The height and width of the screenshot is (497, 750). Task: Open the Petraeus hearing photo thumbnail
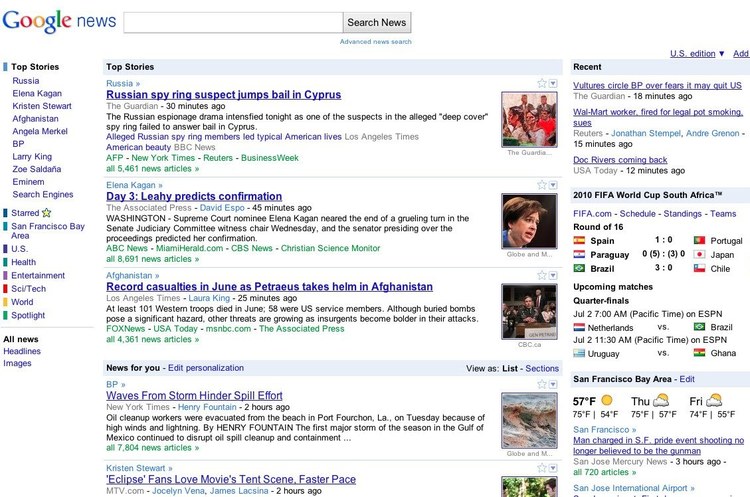[x=529, y=311]
